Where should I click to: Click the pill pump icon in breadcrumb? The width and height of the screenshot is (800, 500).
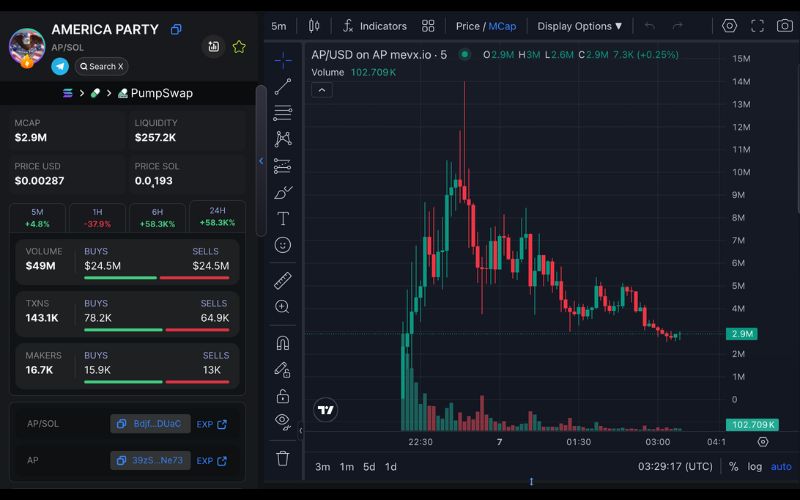(x=95, y=93)
